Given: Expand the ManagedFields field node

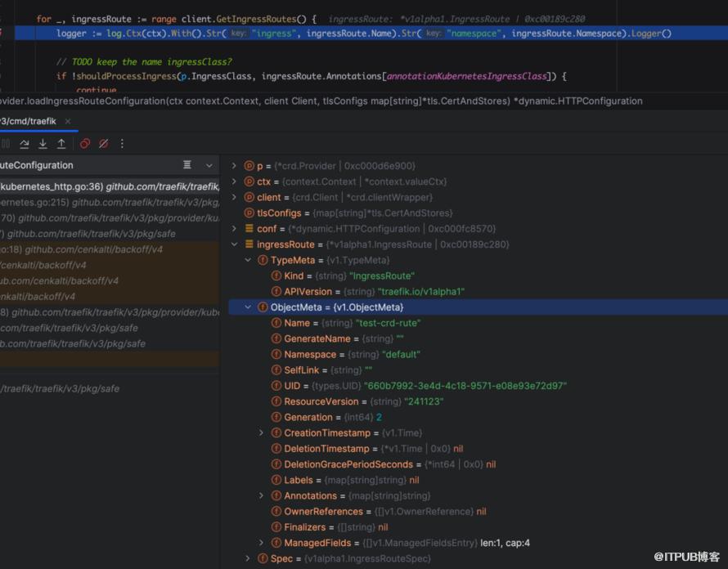Looking at the screenshot, I should pos(262,543).
